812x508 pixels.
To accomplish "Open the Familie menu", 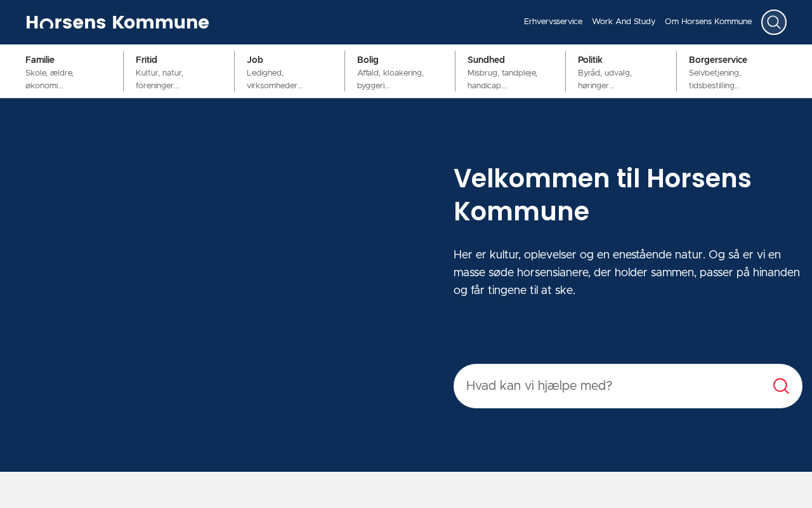I will [x=69, y=72].
